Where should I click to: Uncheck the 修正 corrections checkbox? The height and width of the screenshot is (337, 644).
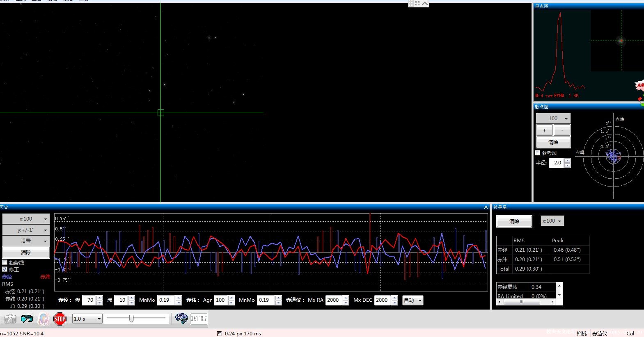pyautogui.click(x=5, y=269)
